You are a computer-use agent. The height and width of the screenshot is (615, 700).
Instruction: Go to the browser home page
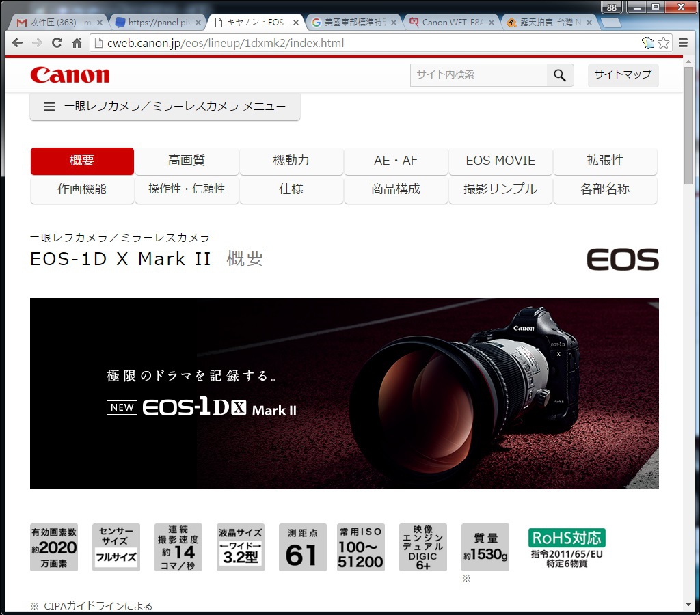tap(77, 43)
